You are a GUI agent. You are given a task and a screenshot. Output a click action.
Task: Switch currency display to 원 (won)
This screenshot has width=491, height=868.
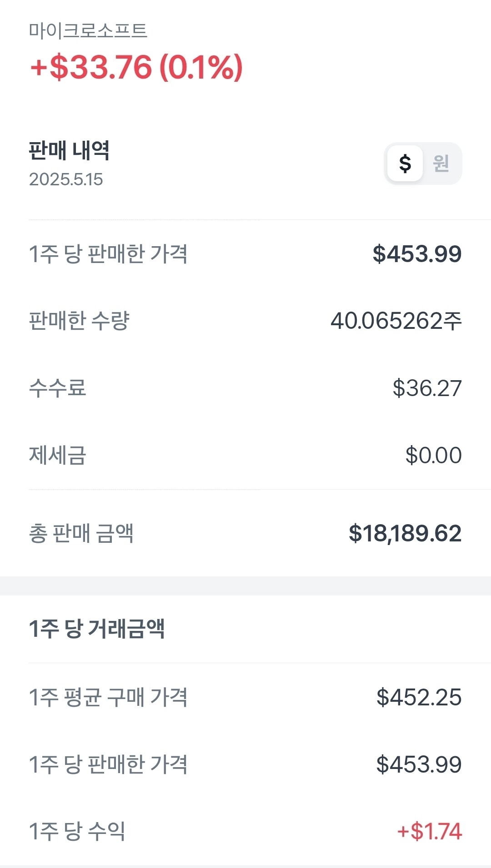pos(441,164)
